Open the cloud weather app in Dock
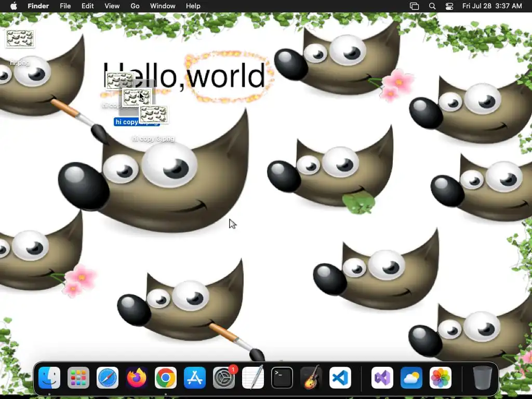532x399 pixels. [x=411, y=378]
